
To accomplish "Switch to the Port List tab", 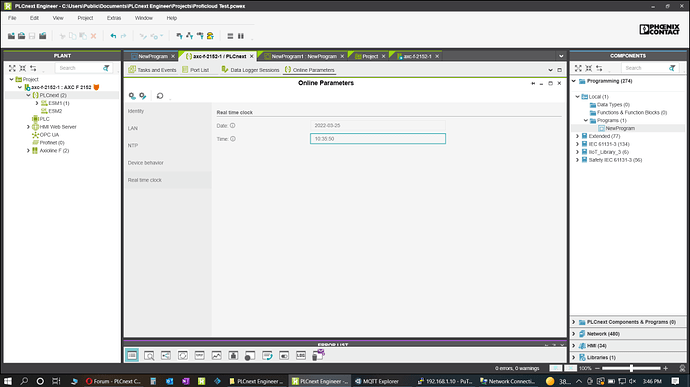I will click(x=195, y=70).
